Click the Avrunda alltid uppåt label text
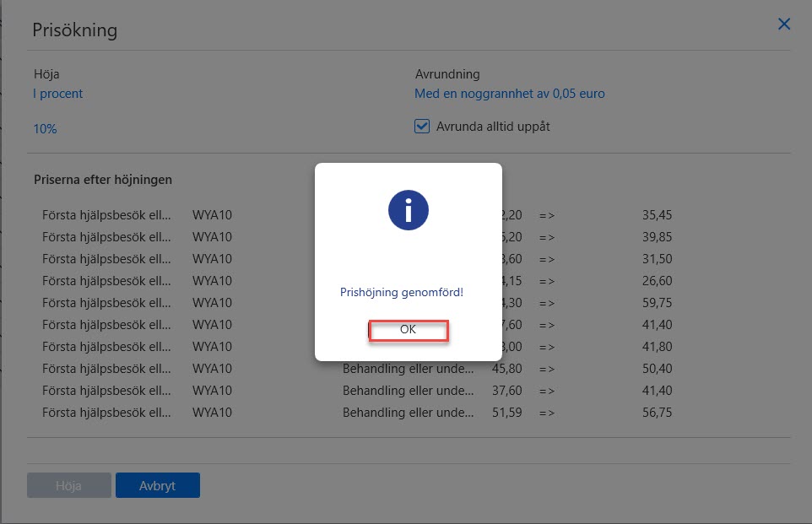 493,127
